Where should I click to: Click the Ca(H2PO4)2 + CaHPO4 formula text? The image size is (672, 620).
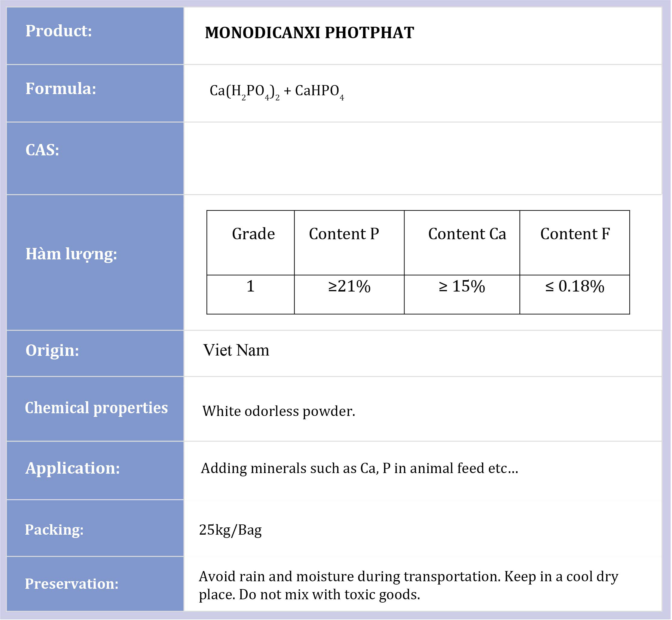(276, 91)
